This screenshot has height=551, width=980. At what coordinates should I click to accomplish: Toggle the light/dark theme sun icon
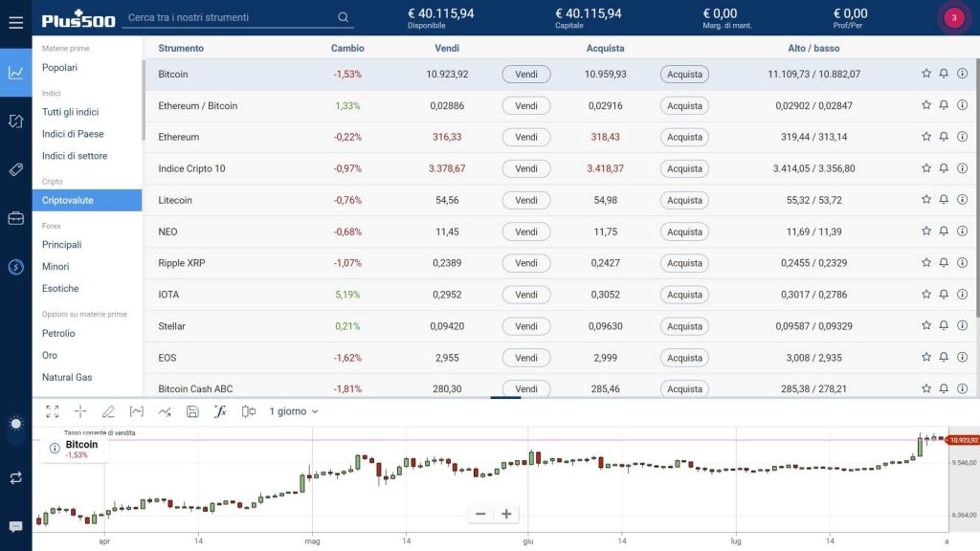15,424
